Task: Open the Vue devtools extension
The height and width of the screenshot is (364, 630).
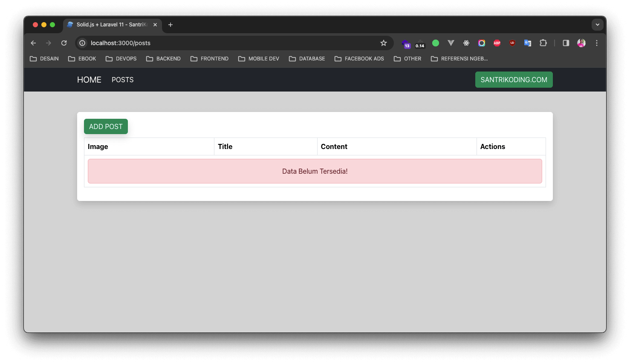Action: [x=451, y=43]
